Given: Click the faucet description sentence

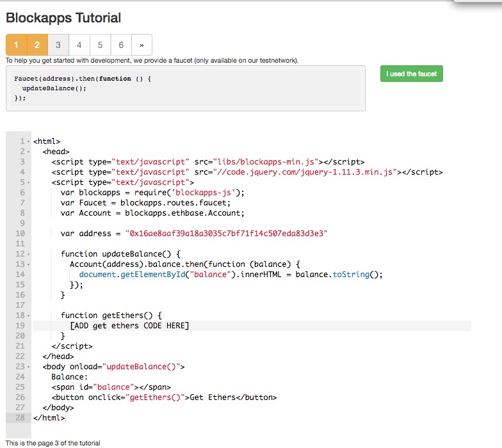Looking at the screenshot, I should click(152, 60).
